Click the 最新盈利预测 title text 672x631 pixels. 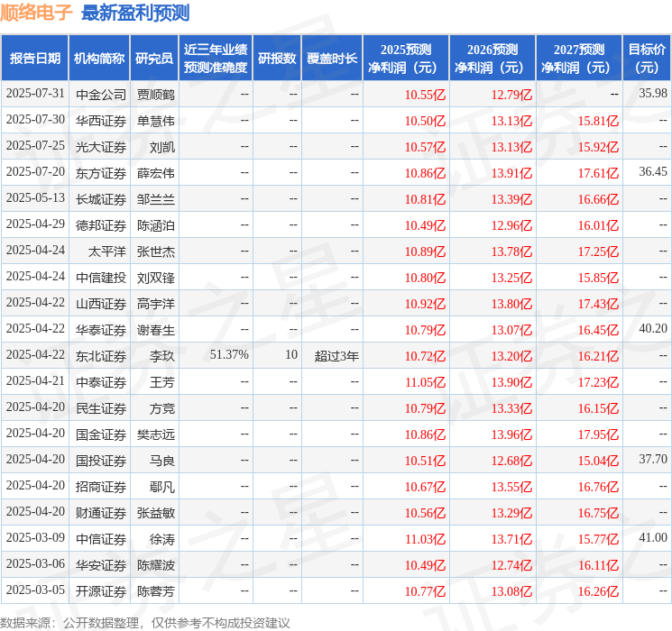tap(135, 13)
